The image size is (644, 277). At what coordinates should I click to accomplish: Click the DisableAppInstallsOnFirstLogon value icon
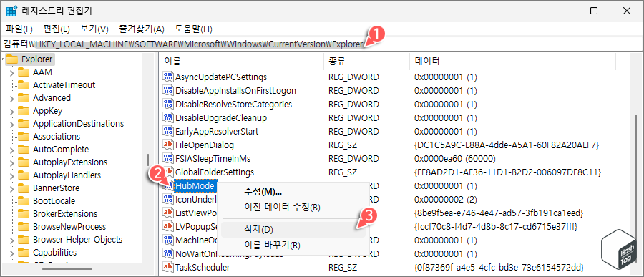tap(168, 90)
